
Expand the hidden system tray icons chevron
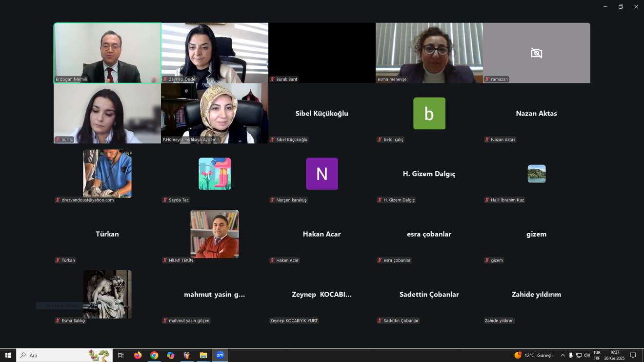563,355
